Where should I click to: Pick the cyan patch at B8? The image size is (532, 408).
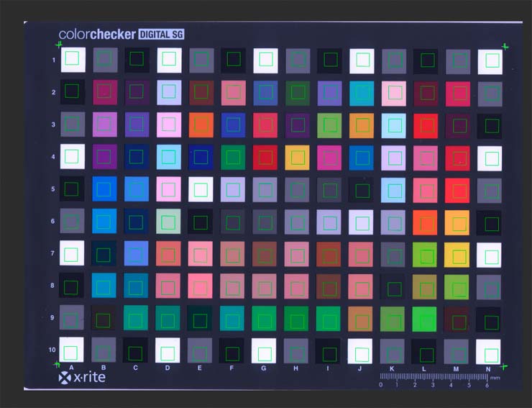[104, 286]
